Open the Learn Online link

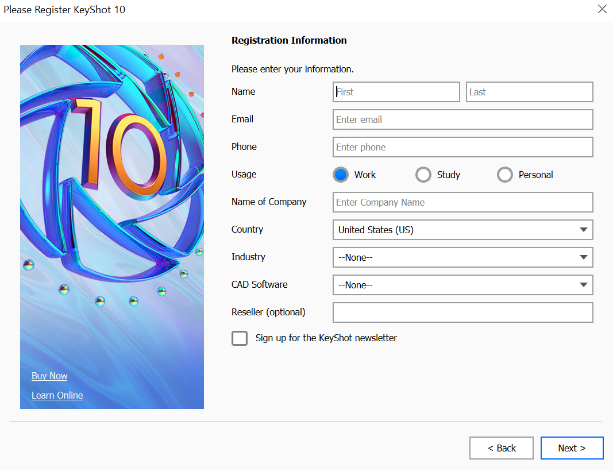coord(57,395)
